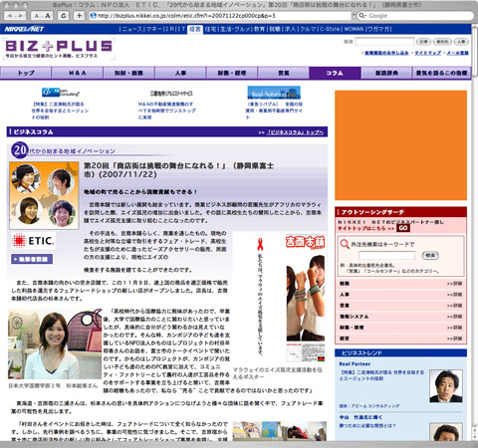Click the photo thumbnail at the article bottom right
Screen dimensions: 478x448
(x=280, y=431)
